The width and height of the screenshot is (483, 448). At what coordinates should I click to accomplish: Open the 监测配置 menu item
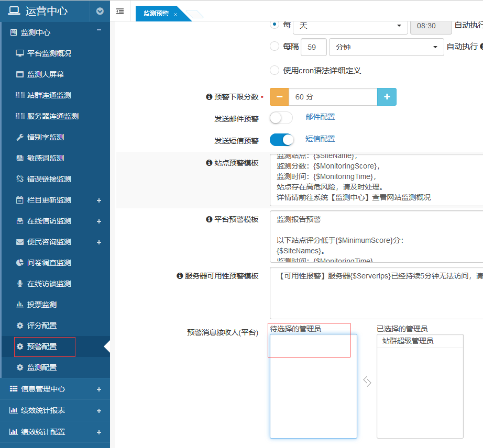pos(42,367)
